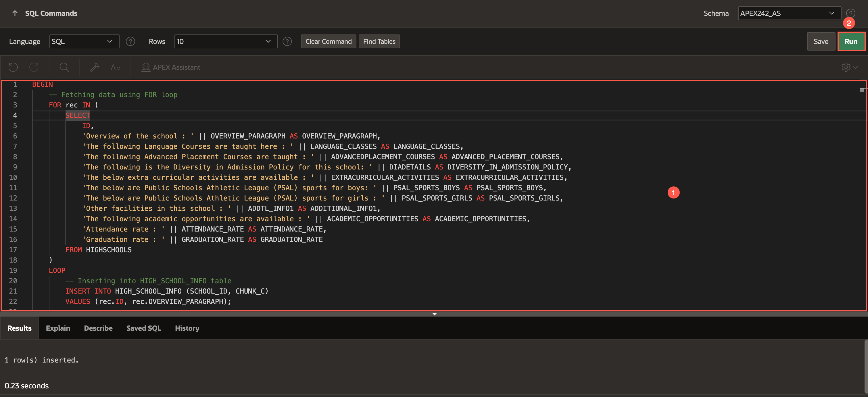Click '-- Inserting into HIGH_SCHOOL_INFO table' comment
This screenshot has height=397, width=868.
coord(148,281)
